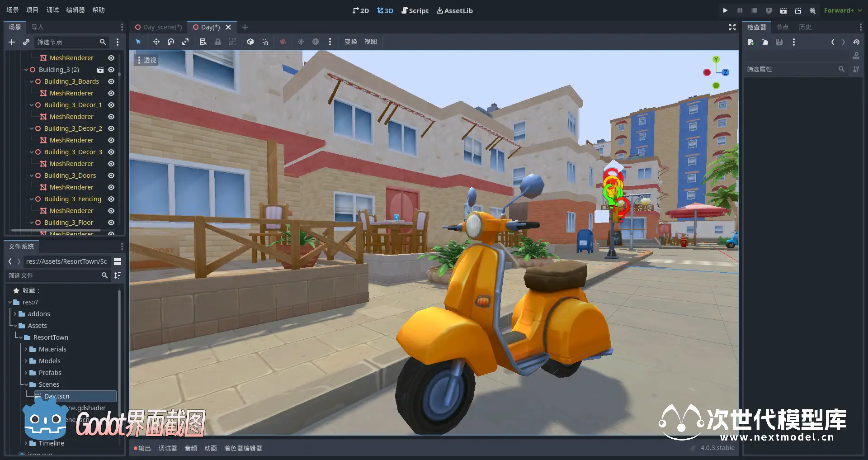Click the add new node plus icon
This screenshot has height=460, width=868.
pos(12,42)
